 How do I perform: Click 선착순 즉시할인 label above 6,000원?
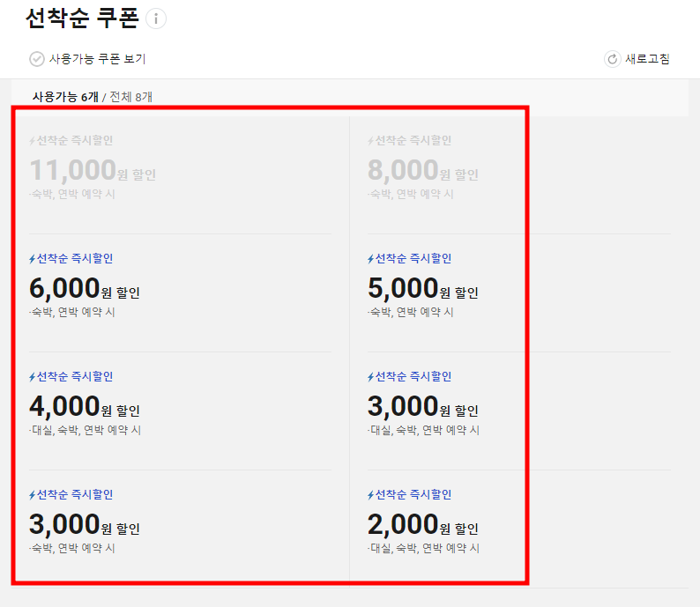(75, 259)
